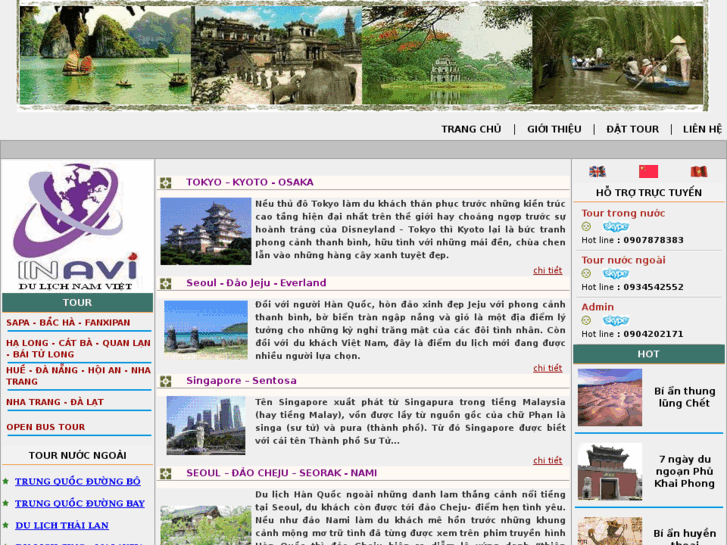Click the bullet icon beside Seoul - Đảo Jeju - Everland
This screenshot has width=727, height=545.
coord(166,283)
